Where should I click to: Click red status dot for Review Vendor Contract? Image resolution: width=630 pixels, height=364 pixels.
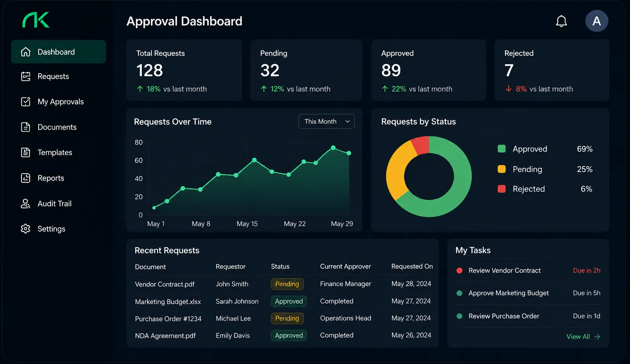[460, 271]
